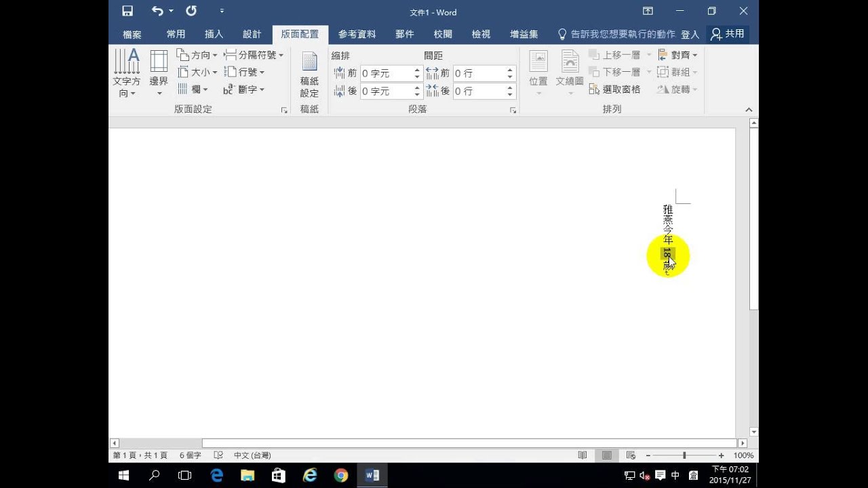
Task: Switch to the 設計 tab
Action: 252,35
